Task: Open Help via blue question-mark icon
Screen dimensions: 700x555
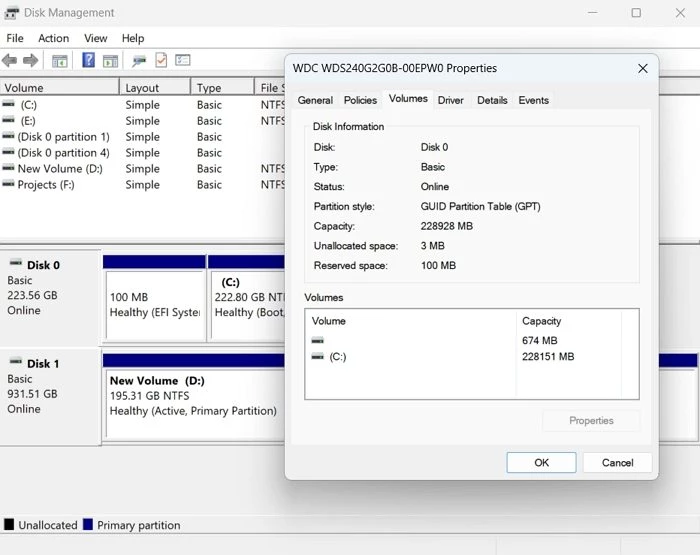Action: coord(88,60)
